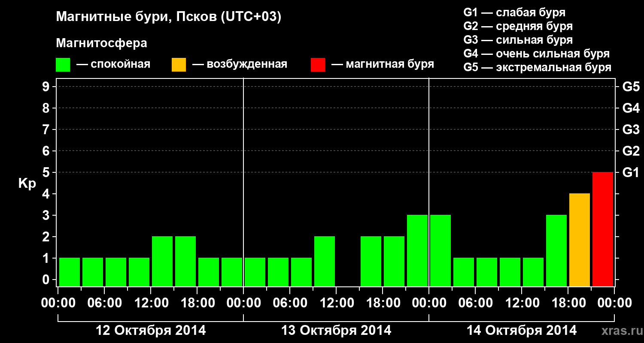Click the — возбужденная legend text

(240, 64)
